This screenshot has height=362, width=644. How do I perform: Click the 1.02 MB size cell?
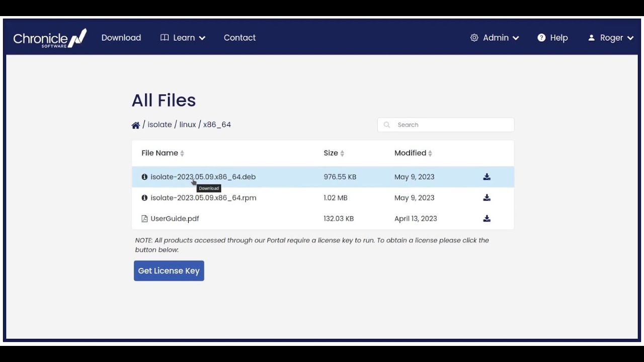336,198
